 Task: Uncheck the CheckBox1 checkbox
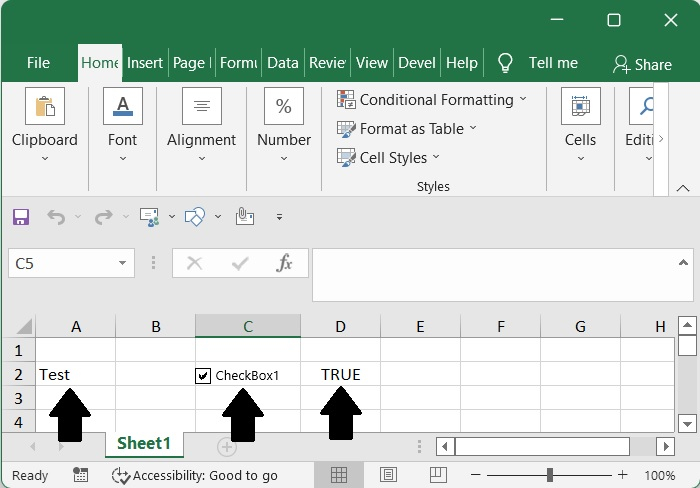coord(203,376)
